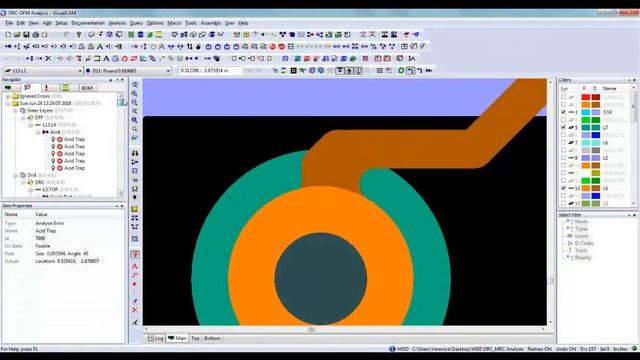Viewport: 640px width, 360px height.
Task: Select D-Codes in Select Filter panel
Action: [x=584, y=243]
